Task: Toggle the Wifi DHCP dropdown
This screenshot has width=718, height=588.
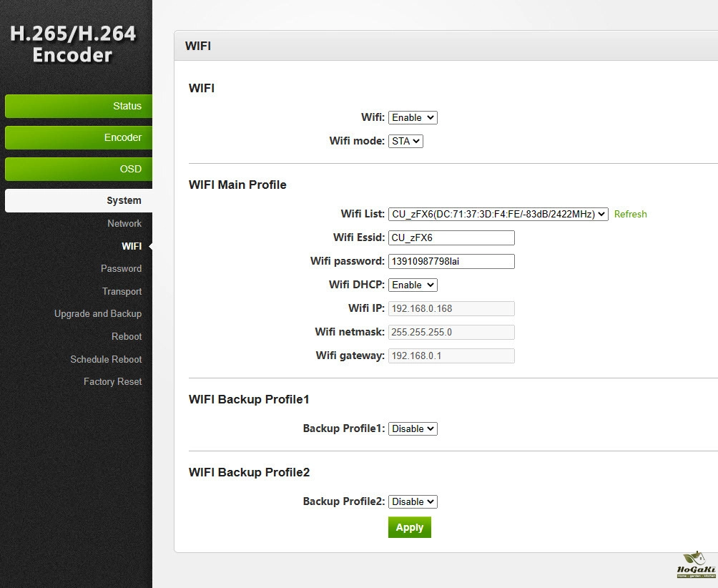Action: point(413,285)
